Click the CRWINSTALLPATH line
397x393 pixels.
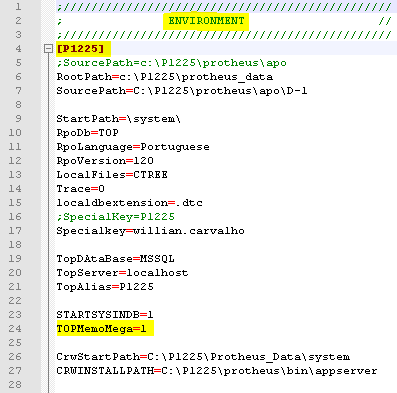point(217,371)
